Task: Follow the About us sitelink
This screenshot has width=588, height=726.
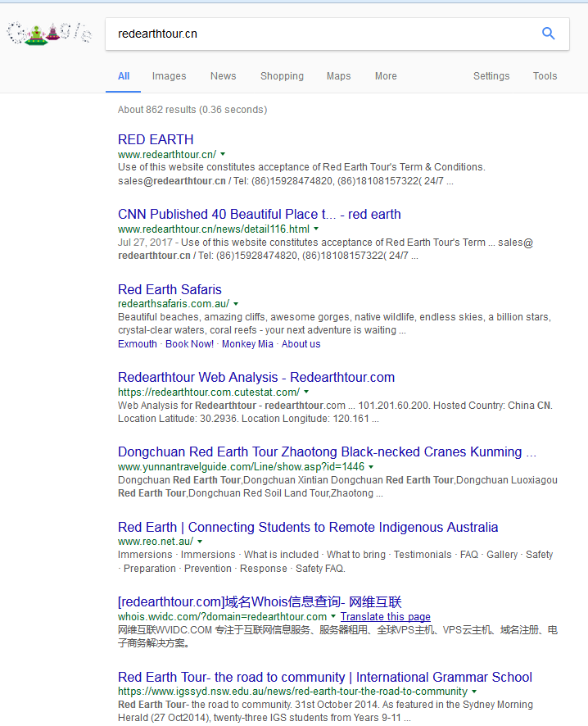Action: click(301, 344)
